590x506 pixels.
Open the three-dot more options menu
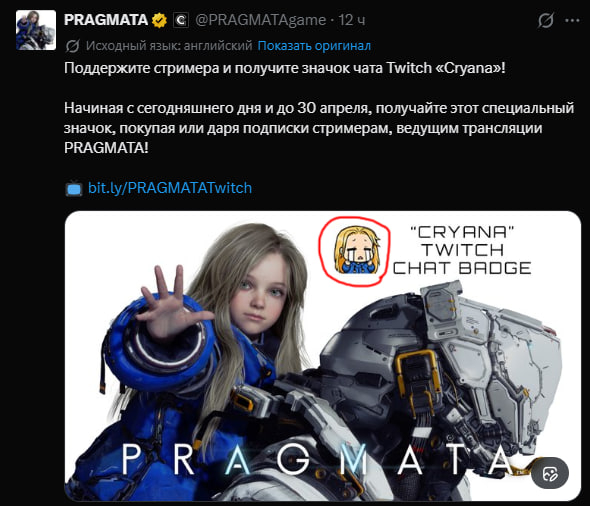pyautogui.click(x=572, y=20)
